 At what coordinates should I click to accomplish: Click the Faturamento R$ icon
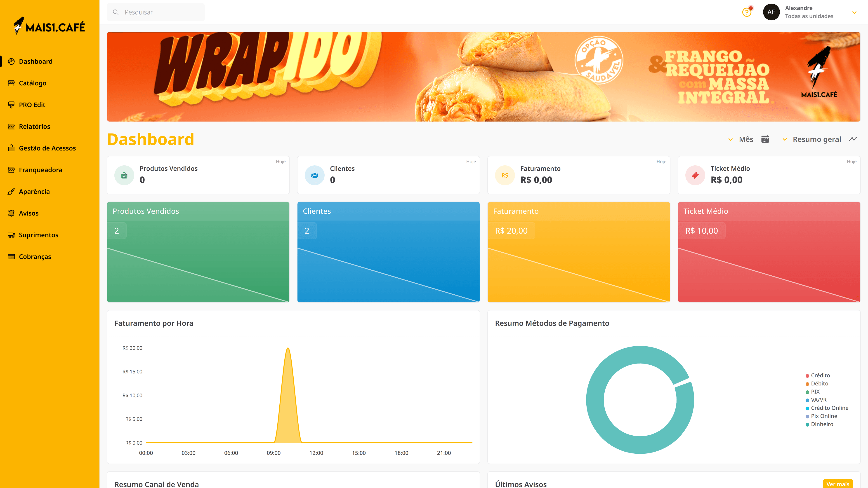pyautogui.click(x=505, y=175)
